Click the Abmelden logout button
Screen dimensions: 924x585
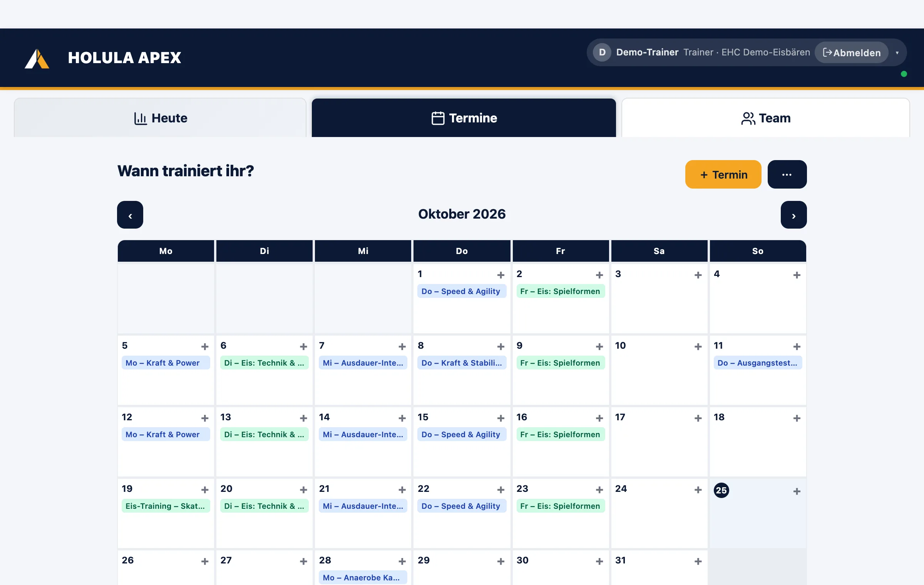[852, 53]
